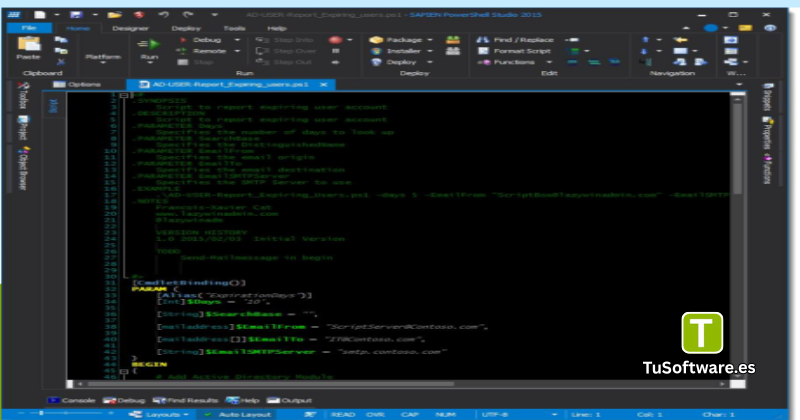Click the Find / Replace binoculars icon
Viewport: 800px width, 420px height.
coord(483,40)
